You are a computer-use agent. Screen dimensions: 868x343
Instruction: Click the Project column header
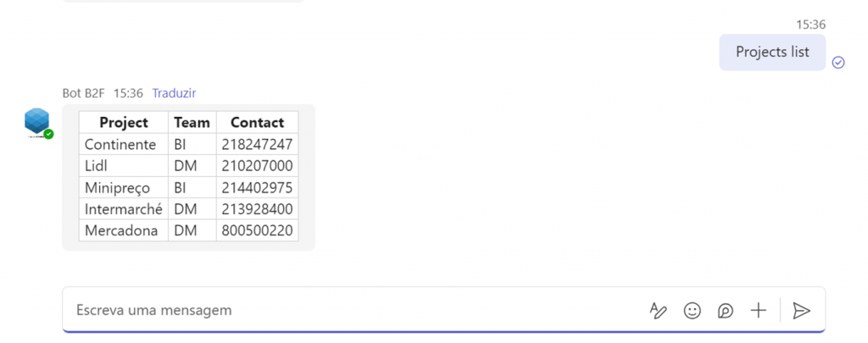click(124, 123)
